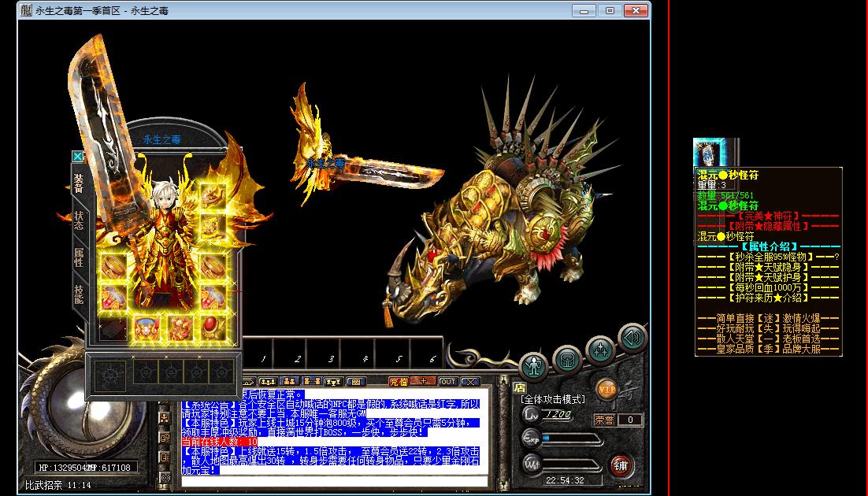Open the VIP button
868x496 pixels.
click(x=607, y=390)
